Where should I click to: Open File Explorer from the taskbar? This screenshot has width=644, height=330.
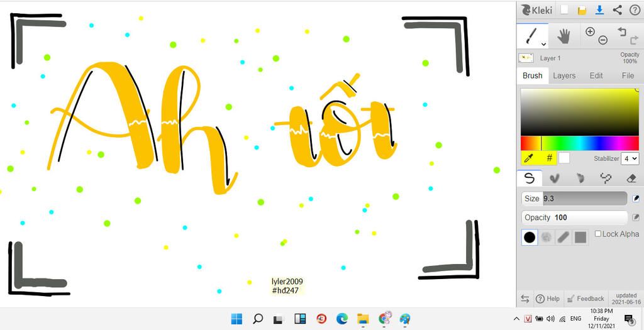click(363, 319)
